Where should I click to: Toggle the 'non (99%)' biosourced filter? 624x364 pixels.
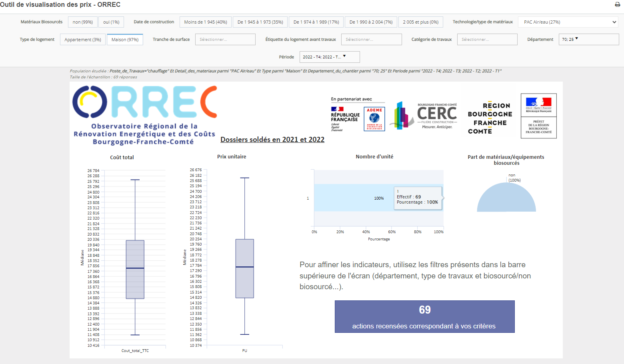83,22
